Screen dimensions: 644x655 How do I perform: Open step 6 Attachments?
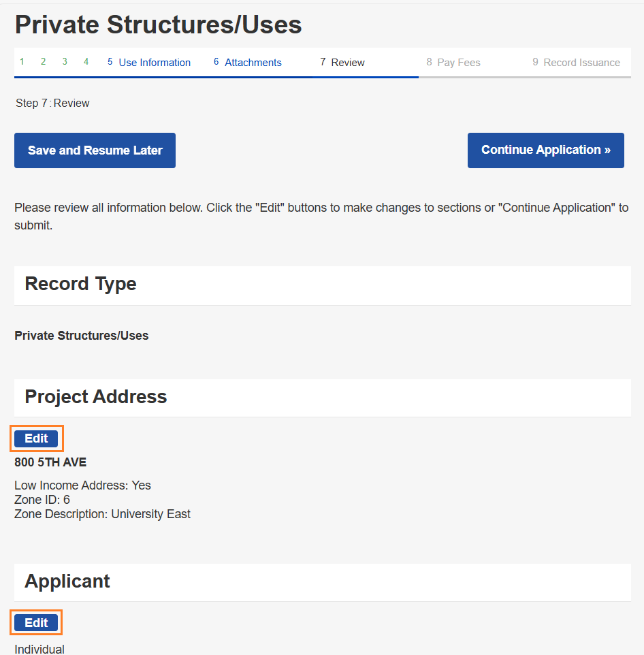[x=248, y=63]
